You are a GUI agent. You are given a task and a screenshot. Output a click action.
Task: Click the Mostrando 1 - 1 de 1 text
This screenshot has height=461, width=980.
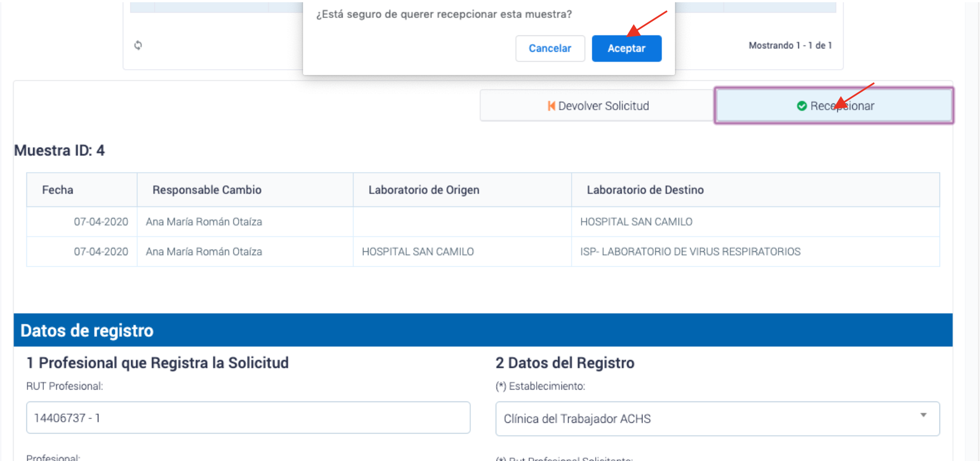pos(790,46)
